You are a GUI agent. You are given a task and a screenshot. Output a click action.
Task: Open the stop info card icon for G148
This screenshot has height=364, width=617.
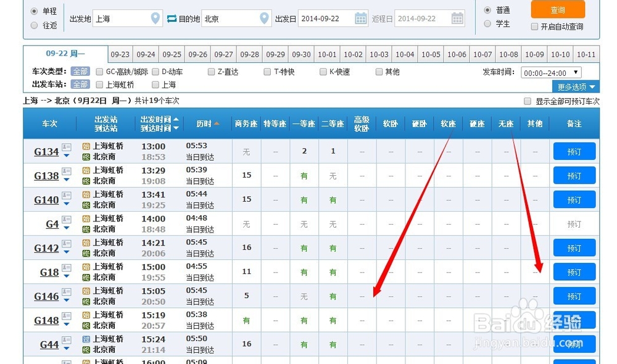pyautogui.click(x=67, y=316)
